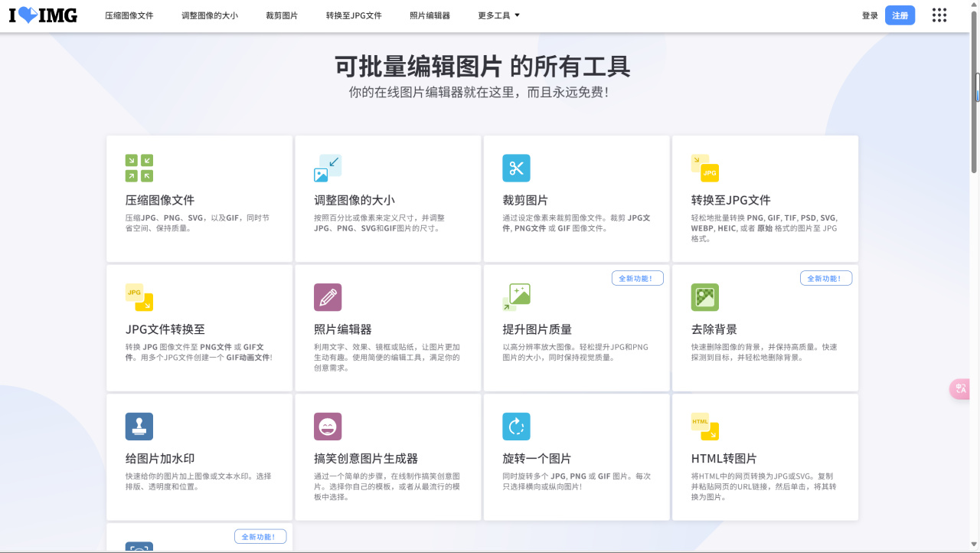The height and width of the screenshot is (553, 980).
Task: Click the HTML转图片 card description text
Action: (x=764, y=487)
